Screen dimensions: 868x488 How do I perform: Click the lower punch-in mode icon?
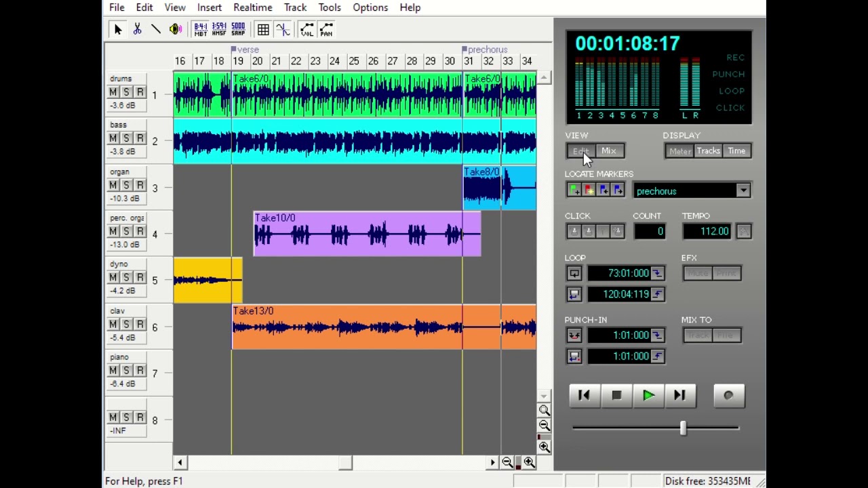tap(574, 357)
